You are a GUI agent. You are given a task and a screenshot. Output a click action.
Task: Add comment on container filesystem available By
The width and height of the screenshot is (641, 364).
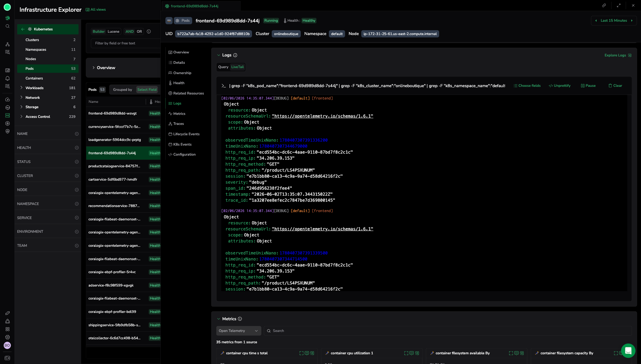516,353
